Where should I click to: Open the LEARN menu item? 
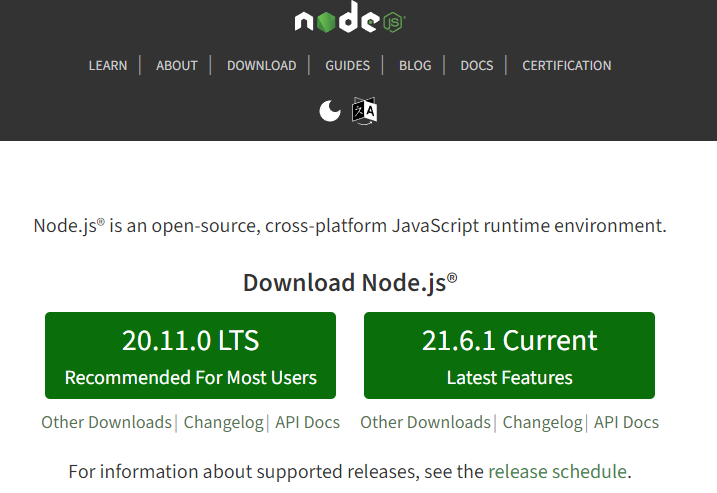(108, 65)
